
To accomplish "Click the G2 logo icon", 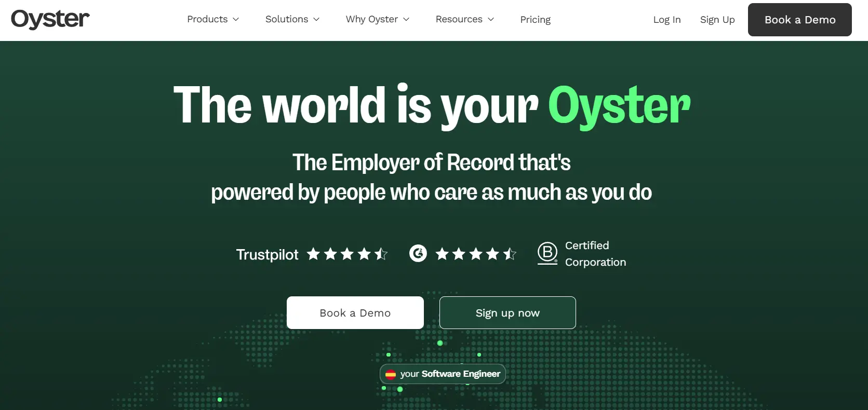I will [x=418, y=253].
